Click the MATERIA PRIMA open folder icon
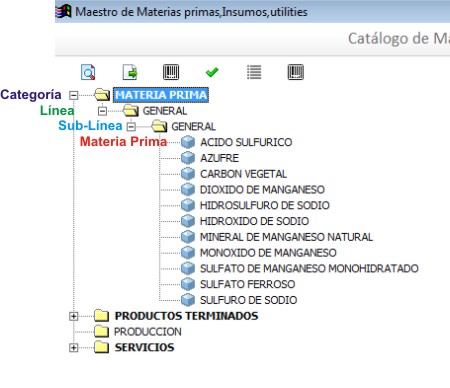The height and width of the screenshot is (388, 450). click(102, 95)
